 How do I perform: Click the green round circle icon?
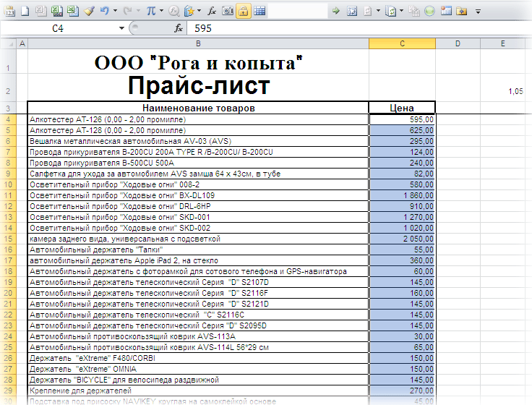coord(429,11)
